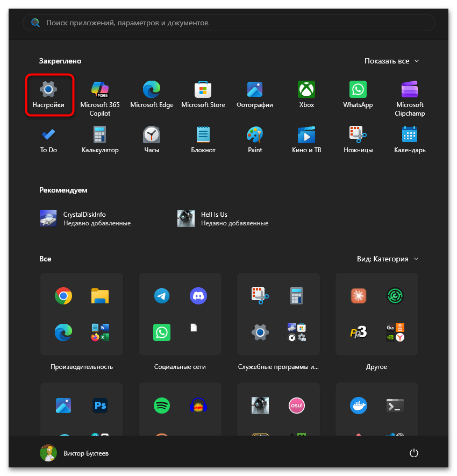Open Google Chrome in Производительность category
Screen dimensions: 457x476
(63, 296)
